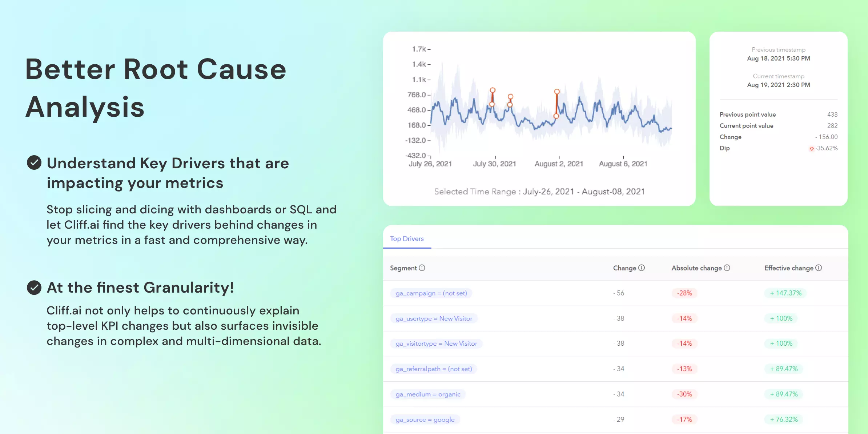Viewport: 868px width, 434px height.
Task: Click the Better Root Cause Analysis heading
Action: 156,88
